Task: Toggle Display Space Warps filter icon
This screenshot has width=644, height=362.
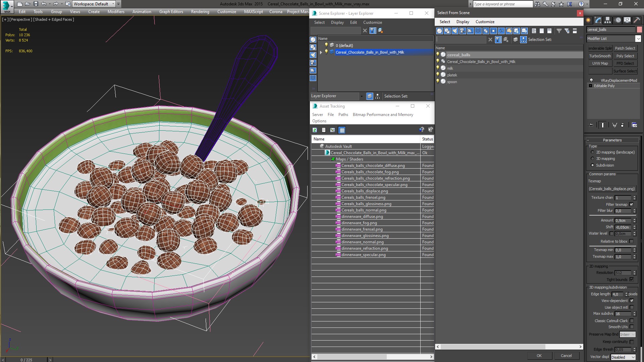Action: tap(478, 31)
